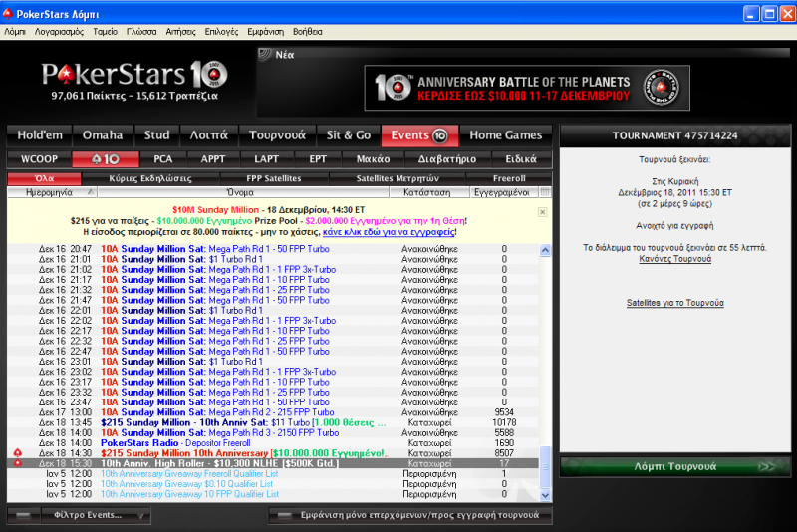
Task: Sort by Εγγεγραμένοι column header
Action: tap(504, 192)
